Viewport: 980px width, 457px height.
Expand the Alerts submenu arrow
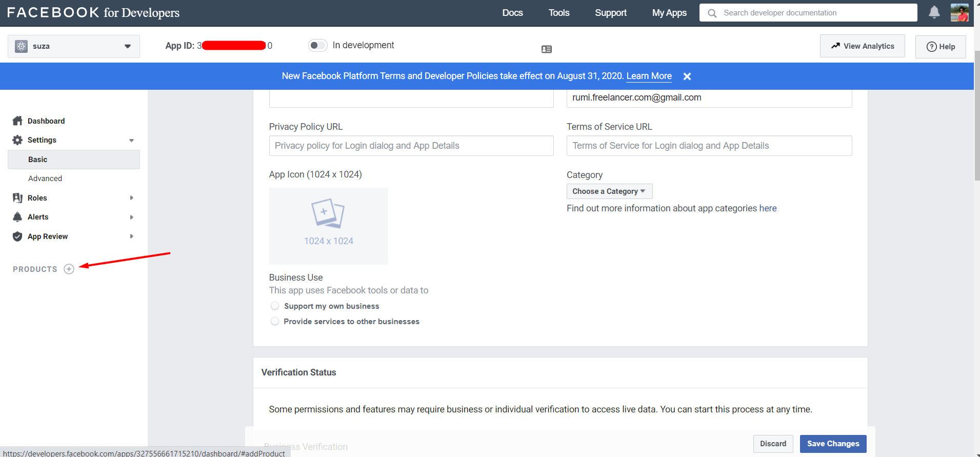click(131, 217)
